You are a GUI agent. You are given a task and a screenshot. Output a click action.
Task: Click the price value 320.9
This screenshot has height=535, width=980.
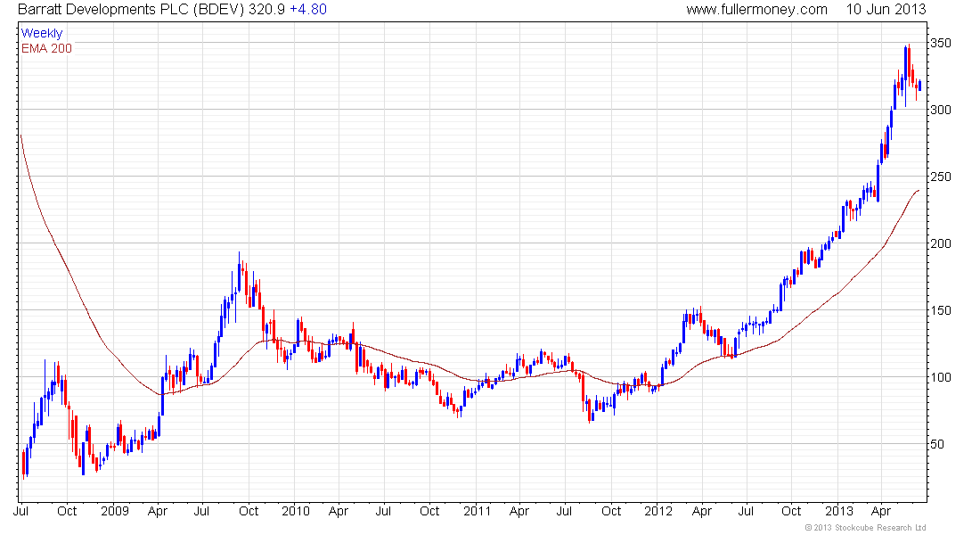pos(267,10)
